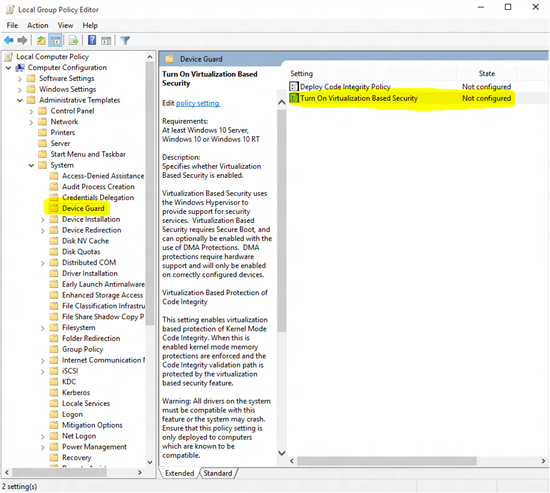The height and width of the screenshot is (493, 550).
Task: Click the Back arrow toolbar icon
Action: 9,41
